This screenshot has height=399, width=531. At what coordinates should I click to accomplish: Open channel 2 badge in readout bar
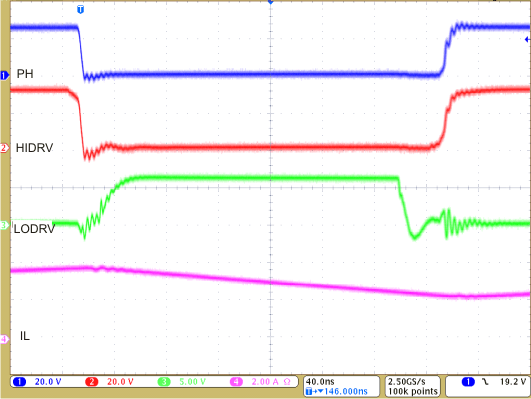coord(91,382)
